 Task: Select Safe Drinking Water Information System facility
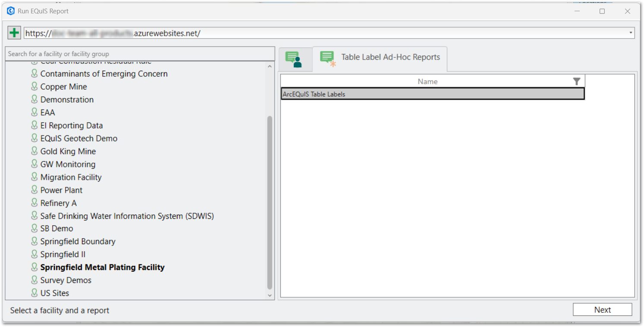pos(127,216)
